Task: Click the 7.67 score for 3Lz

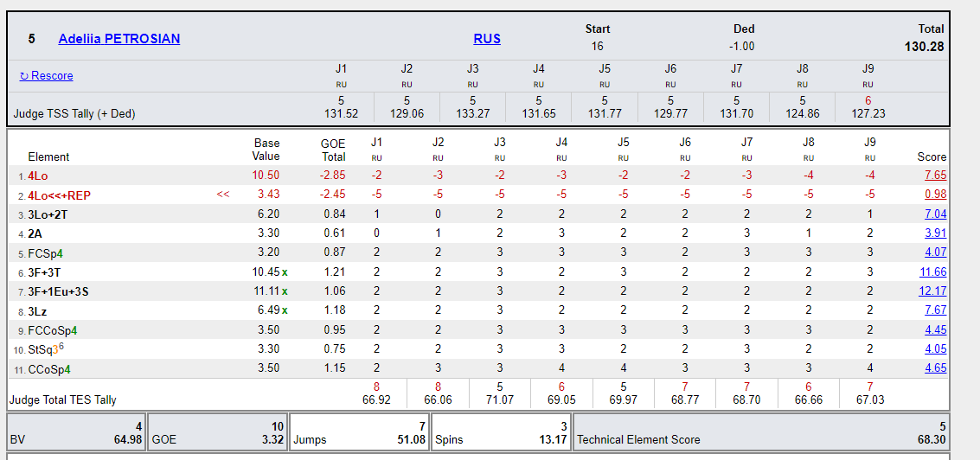Action: pyautogui.click(x=935, y=310)
